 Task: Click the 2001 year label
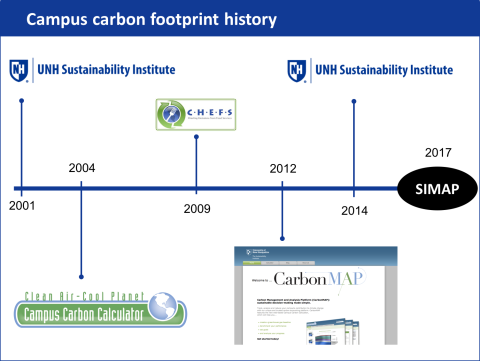(22, 206)
